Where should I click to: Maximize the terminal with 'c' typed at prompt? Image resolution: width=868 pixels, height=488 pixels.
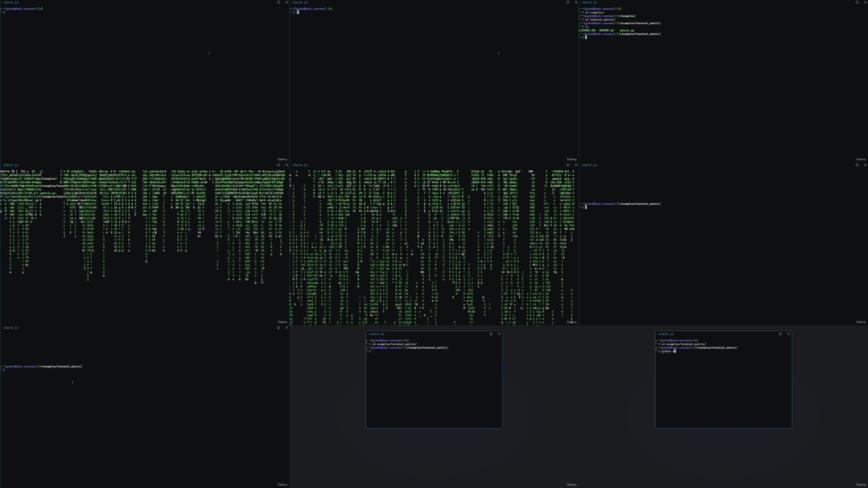pos(568,2)
